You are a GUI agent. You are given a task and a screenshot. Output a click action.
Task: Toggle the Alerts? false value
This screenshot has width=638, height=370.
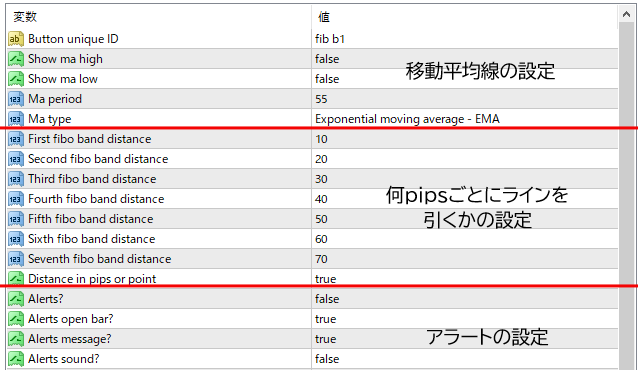pyautogui.click(x=465, y=299)
